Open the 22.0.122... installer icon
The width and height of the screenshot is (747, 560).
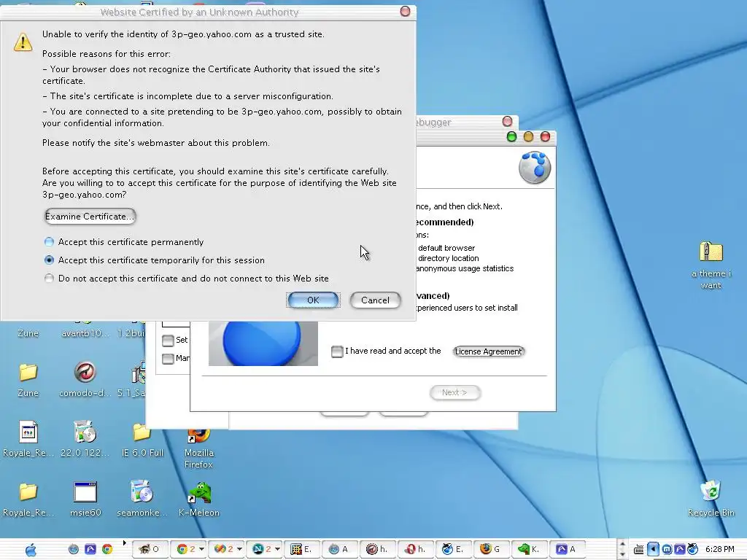click(85, 432)
